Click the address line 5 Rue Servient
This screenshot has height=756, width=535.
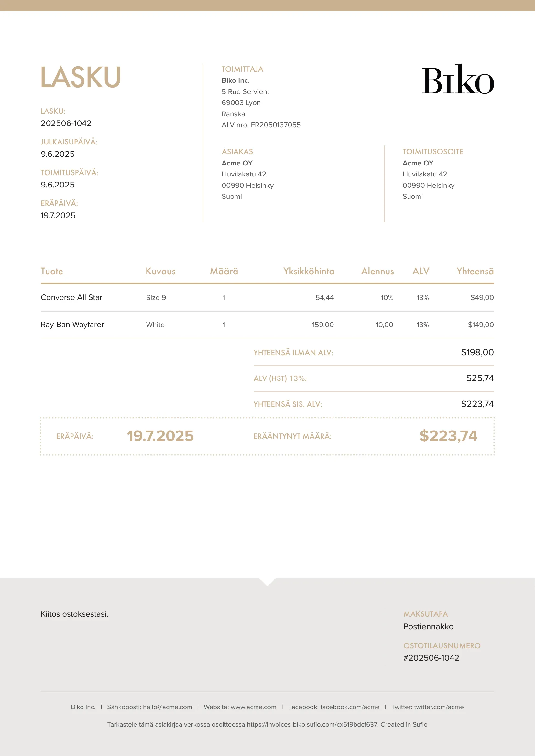coord(245,91)
